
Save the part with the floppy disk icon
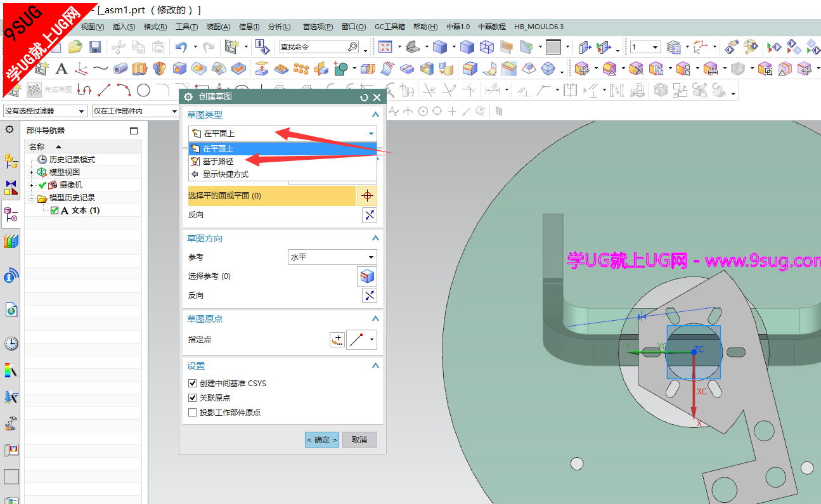95,46
